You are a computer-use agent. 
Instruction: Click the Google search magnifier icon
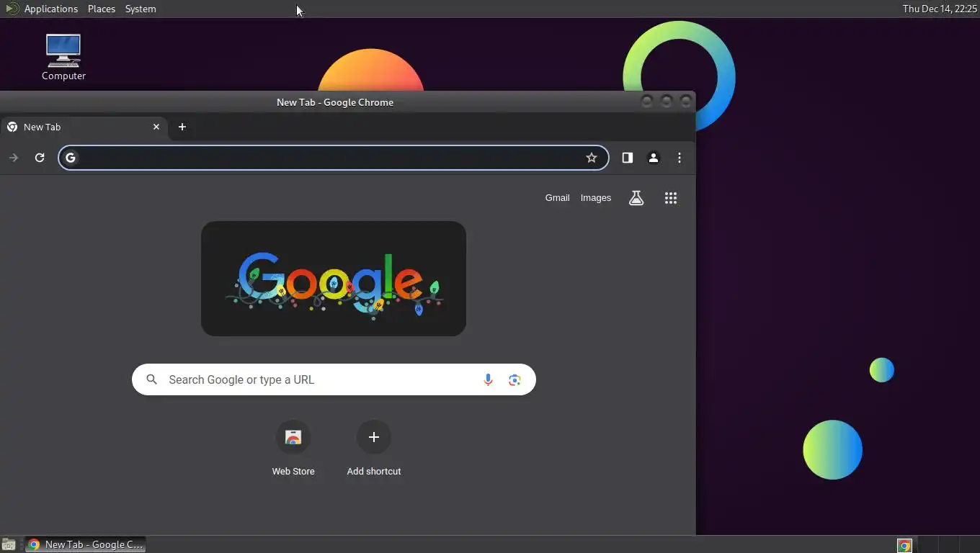(x=151, y=379)
